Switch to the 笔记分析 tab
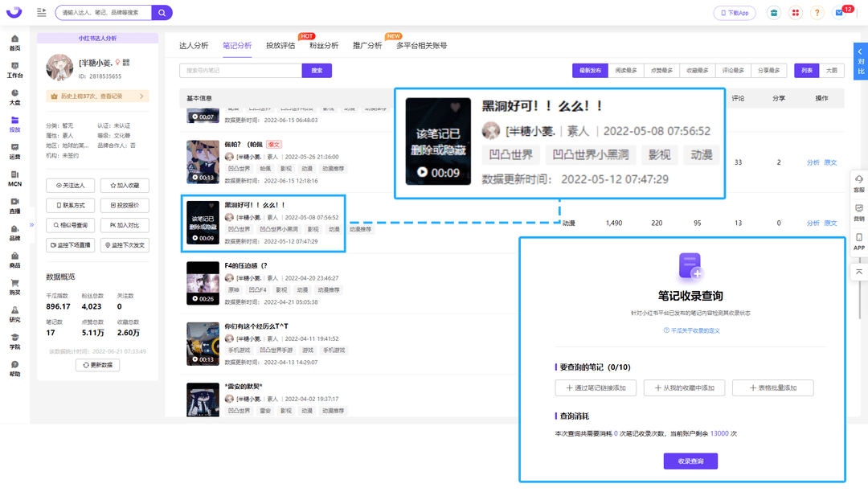Image resolution: width=868 pixels, height=496 pixels. tap(237, 45)
